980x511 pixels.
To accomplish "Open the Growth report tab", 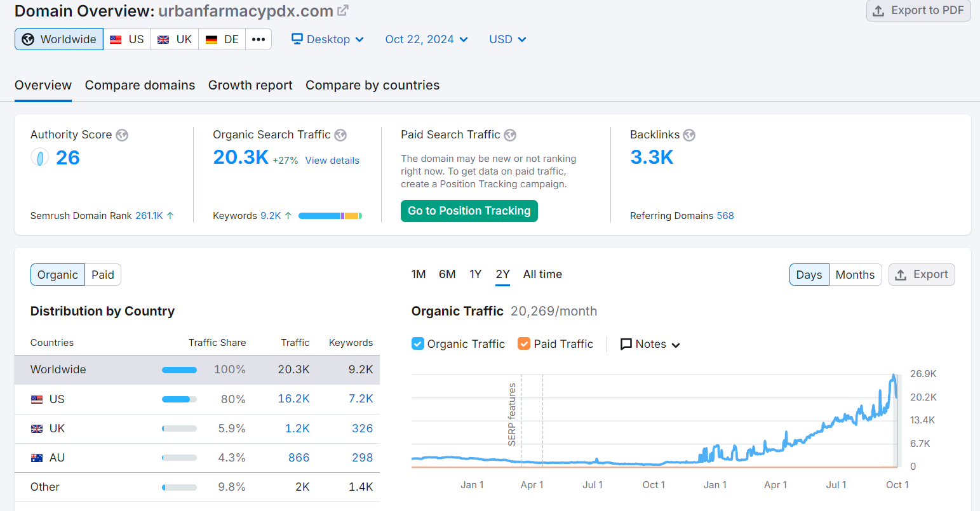I will point(250,85).
